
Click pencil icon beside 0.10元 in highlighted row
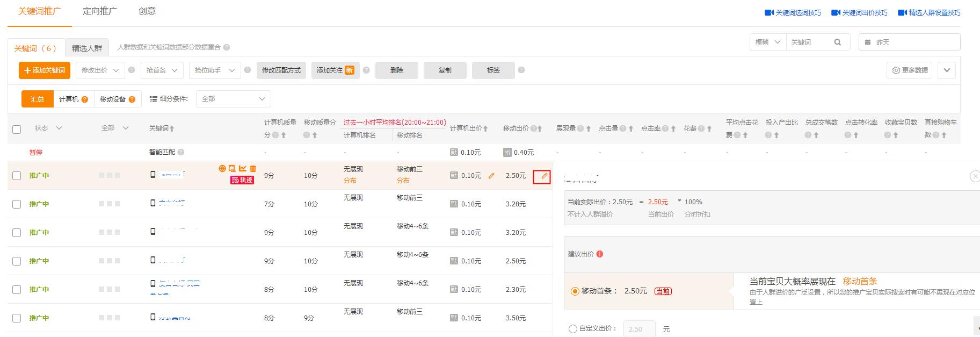491,176
